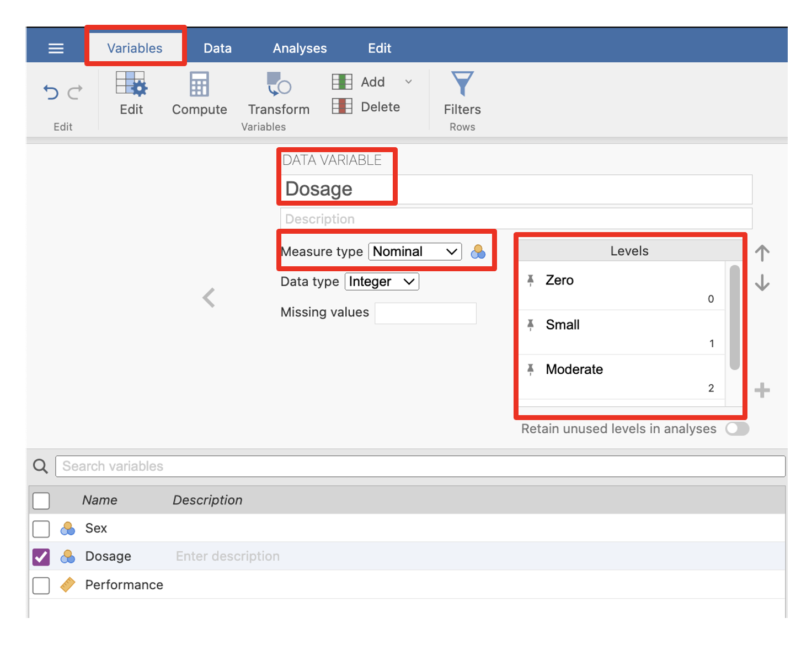Click the pin icon next to Small

(530, 325)
